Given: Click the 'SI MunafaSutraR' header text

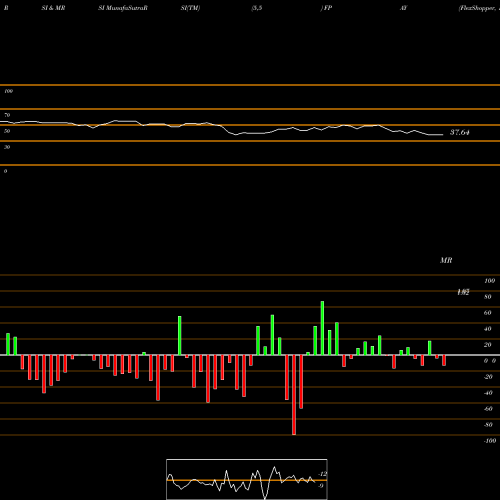Looking at the screenshot, I should (123, 8).
